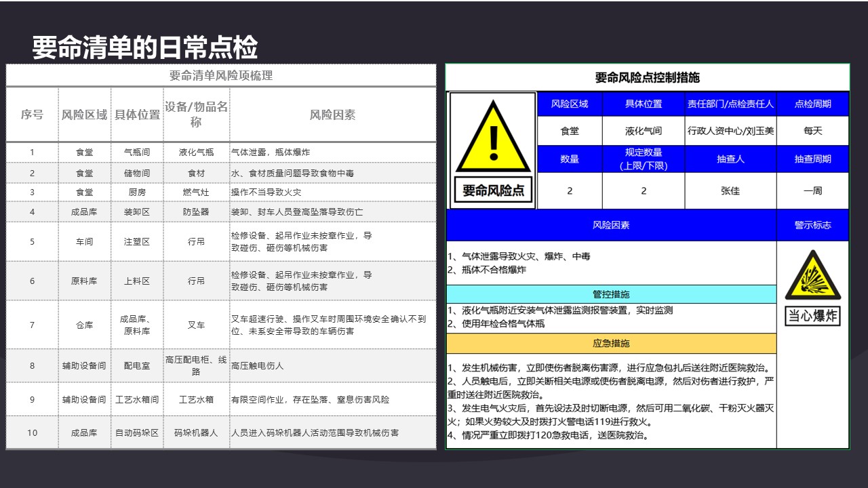This screenshot has height=488, width=868.
Task: Click the explosion hazard warning sign icon
Action: point(812,275)
